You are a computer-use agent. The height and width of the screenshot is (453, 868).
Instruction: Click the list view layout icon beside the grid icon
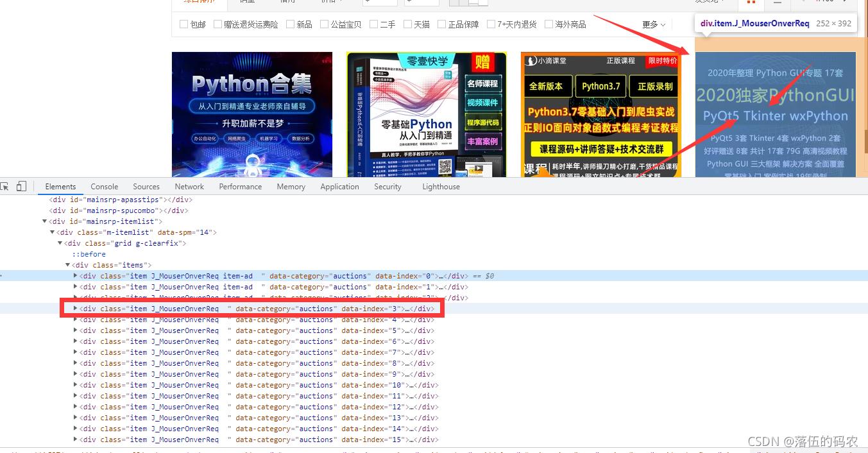click(778, 3)
